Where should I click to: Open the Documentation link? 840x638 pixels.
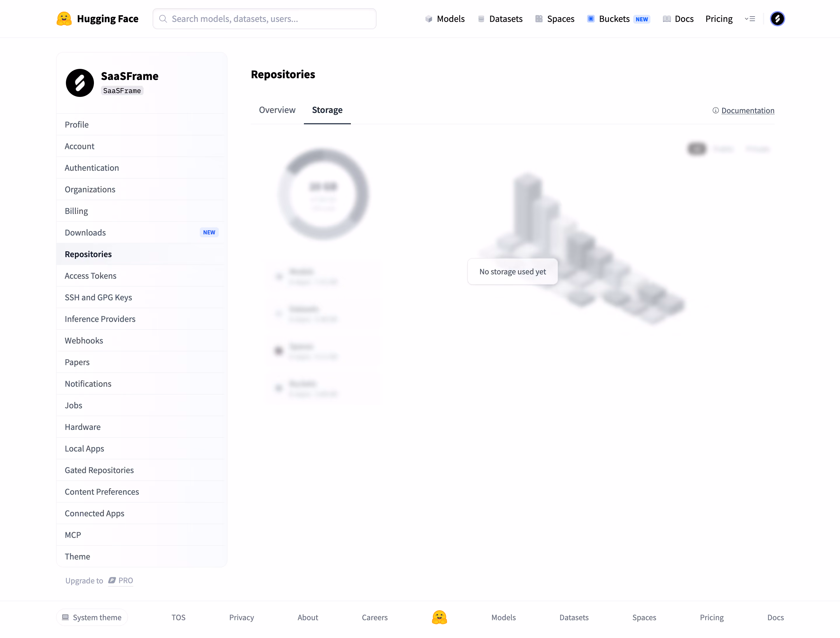click(x=748, y=110)
